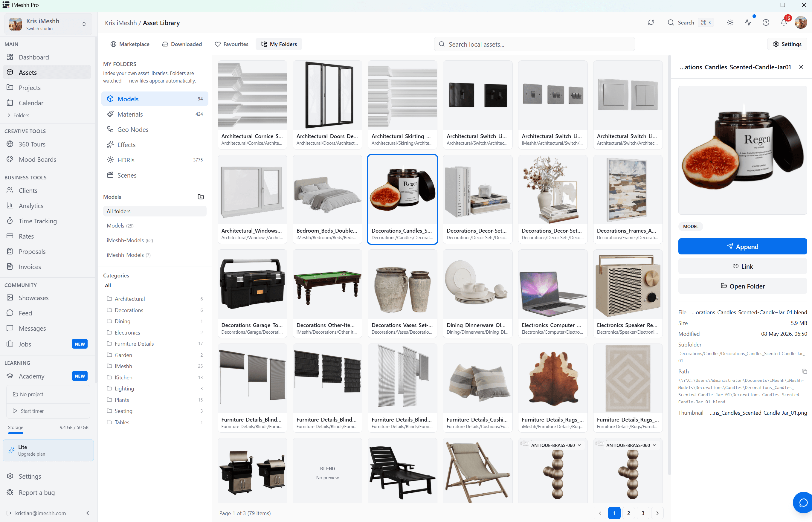Go to page 3
Screen dimensions: 812x522
click(x=643, y=513)
